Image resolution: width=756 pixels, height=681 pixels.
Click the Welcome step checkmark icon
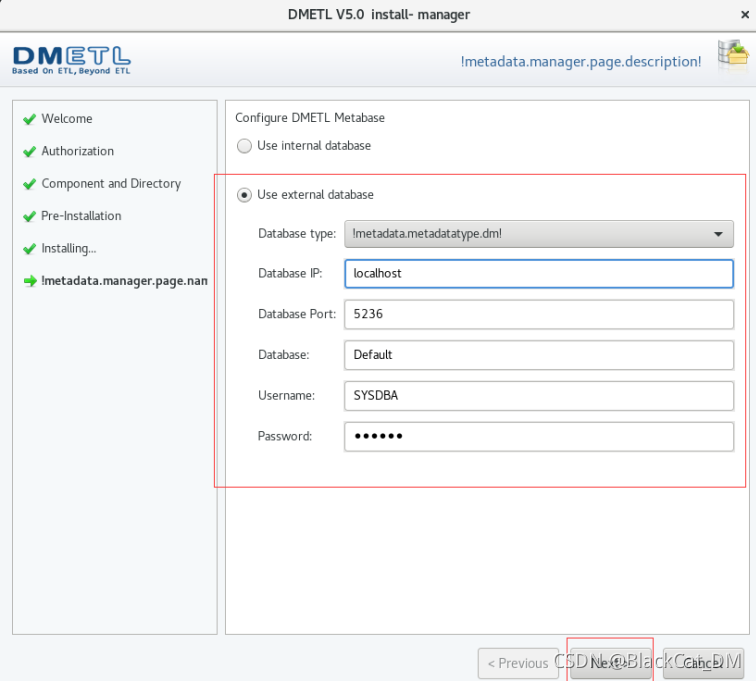(29, 119)
